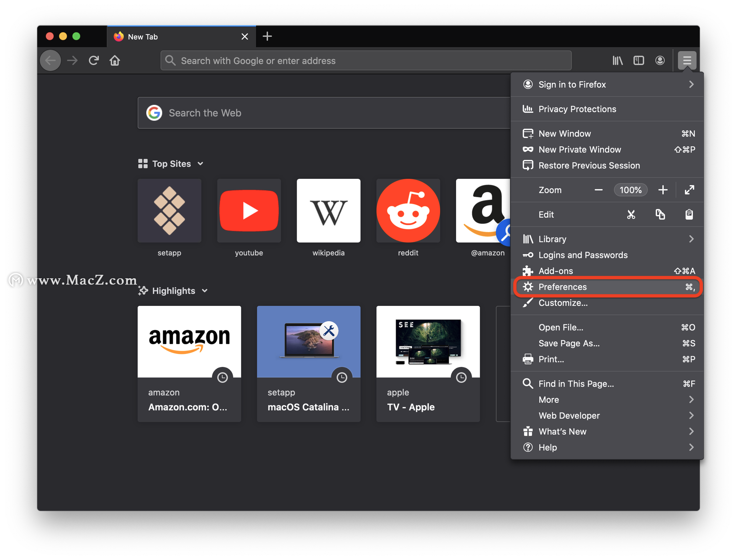Screen dimensions: 737x560
Task: Expand Sign in to Firefox submenu
Action: point(607,84)
